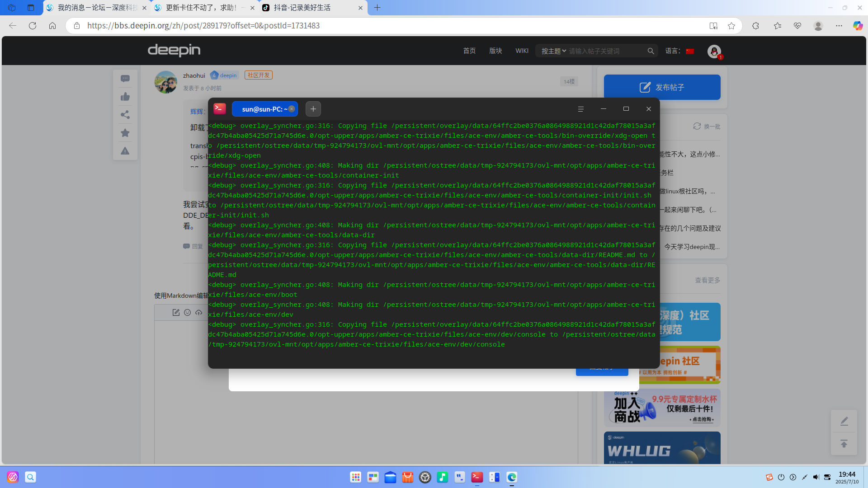The image size is (868, 488).
Task: Click the thumbs-up like icon
Action: [x=125, y=97]
